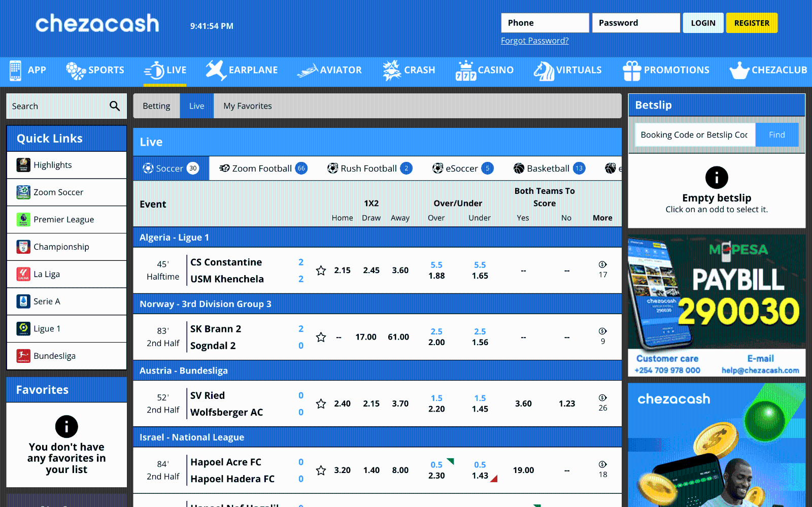Click into the Search field
Image resolution: width=812 pixels, height=507 pixels.
point(57,106)
